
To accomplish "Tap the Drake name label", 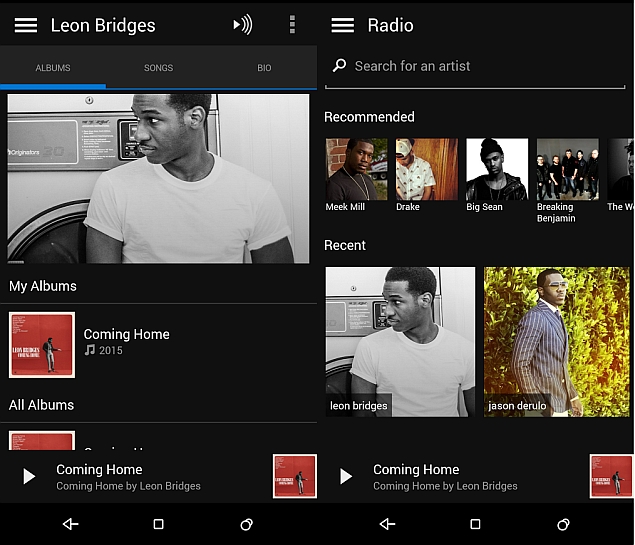I will (408, 207).
